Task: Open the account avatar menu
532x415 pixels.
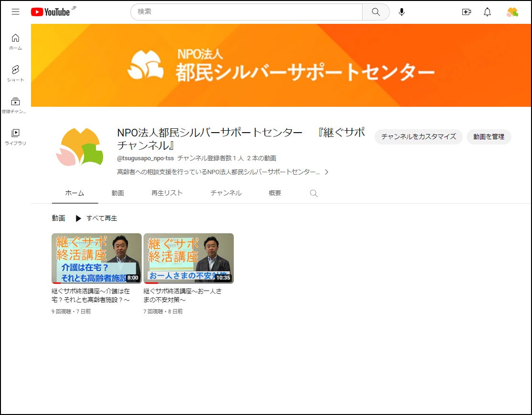Action: (x=512, y=12)
